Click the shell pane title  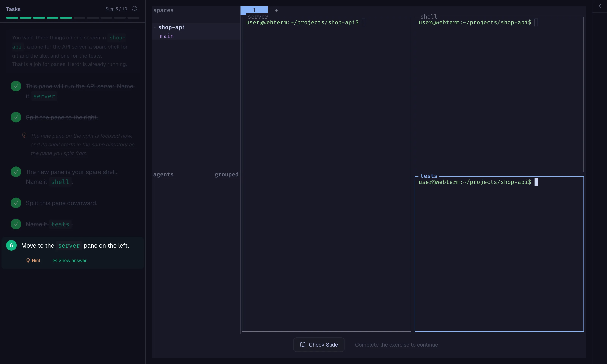point(429,17)
